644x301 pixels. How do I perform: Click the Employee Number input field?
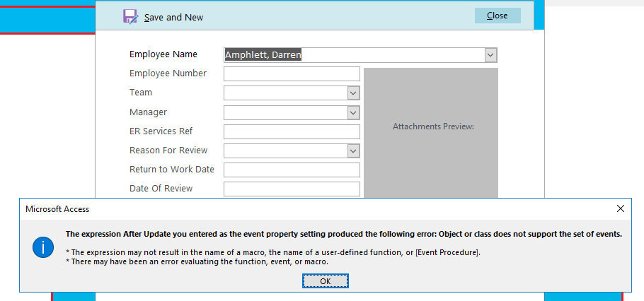click(292, 73)
